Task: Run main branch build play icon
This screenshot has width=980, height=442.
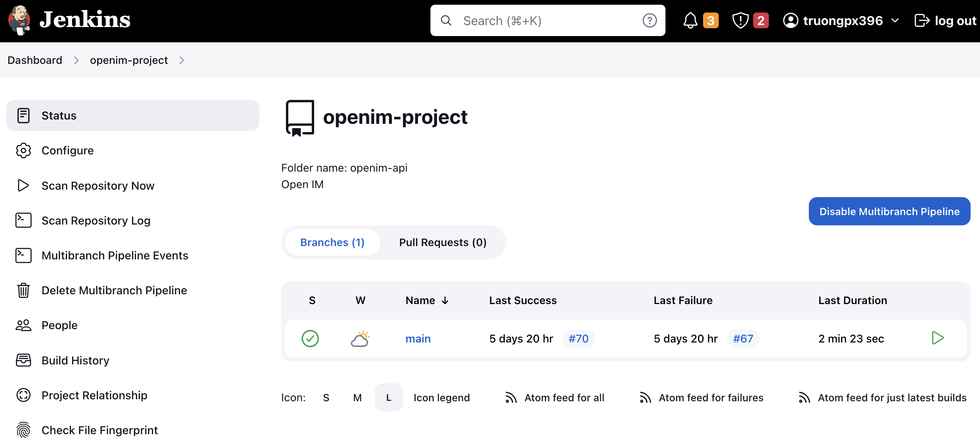Action: click(938, 338)
